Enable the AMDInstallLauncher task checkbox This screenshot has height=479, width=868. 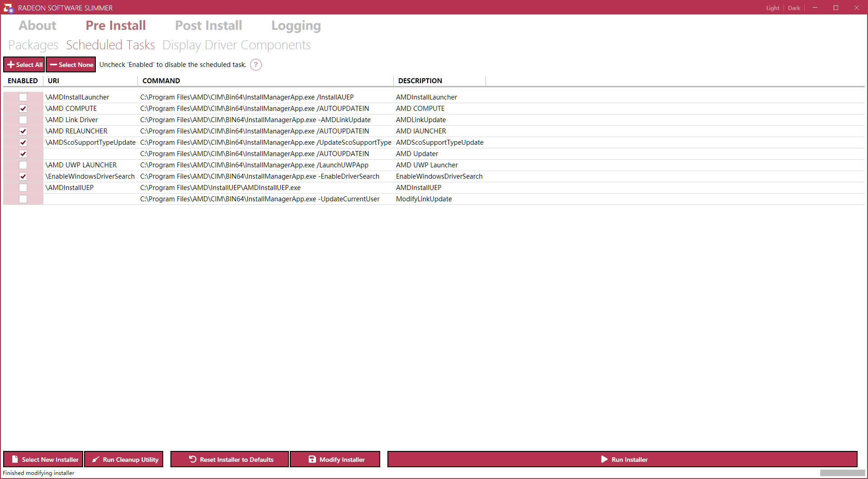[x=23, y=97]
